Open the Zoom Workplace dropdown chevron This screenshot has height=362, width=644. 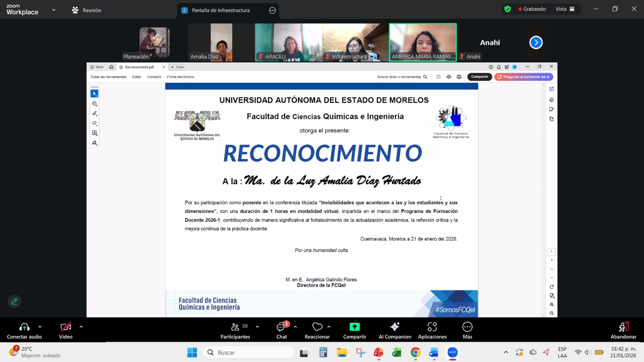coord(54,10)
